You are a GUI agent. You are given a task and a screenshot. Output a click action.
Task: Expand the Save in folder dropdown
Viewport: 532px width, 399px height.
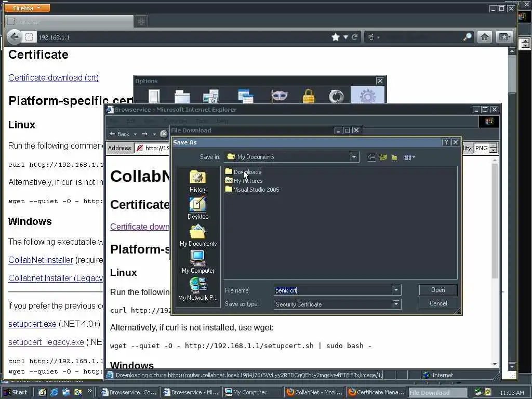[x=354, y=157]
